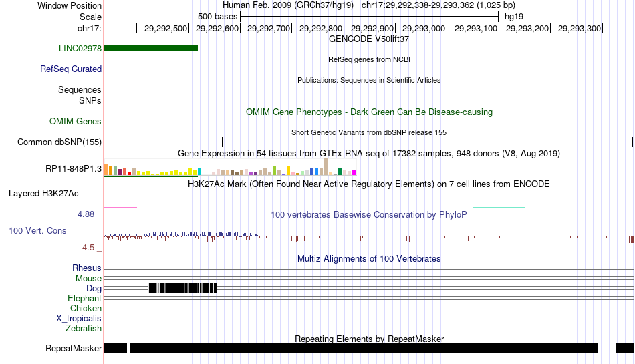Click Short Genetic Variants dbSNP title
The height and width of the screenshot is (364, 635).
[x=369, y=133]
